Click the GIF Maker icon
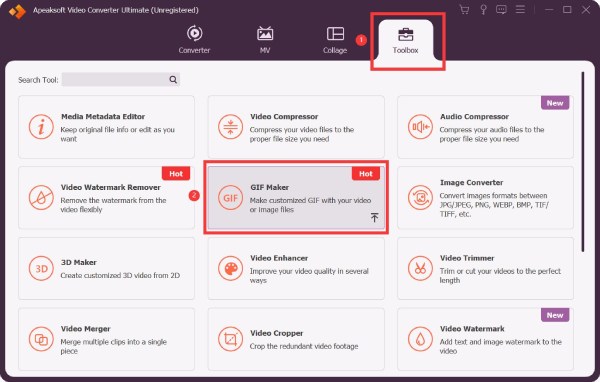This screenshot has height=382, width=600. click(x=230, y=198)
